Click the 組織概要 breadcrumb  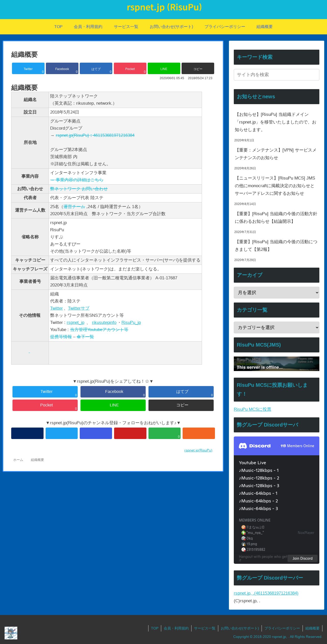37,460
